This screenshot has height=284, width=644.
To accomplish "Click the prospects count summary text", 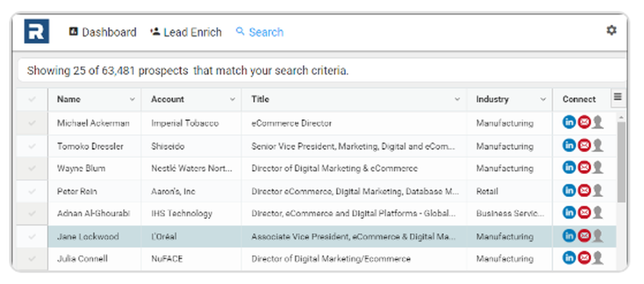I will 187,71.
